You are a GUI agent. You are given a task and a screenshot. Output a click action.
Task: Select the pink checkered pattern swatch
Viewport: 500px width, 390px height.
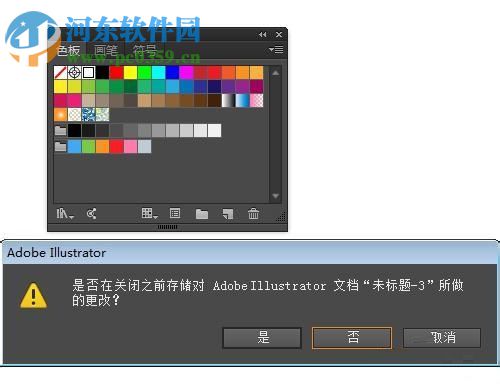click(256, 101)
